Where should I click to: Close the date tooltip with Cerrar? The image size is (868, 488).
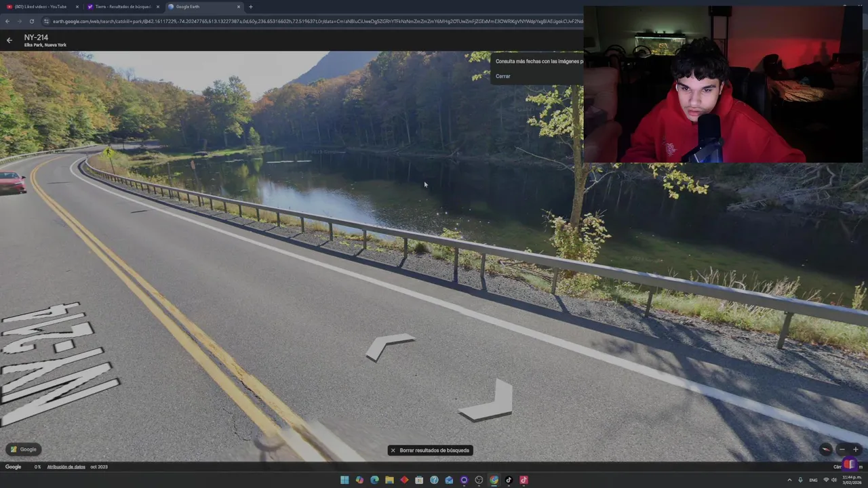[502, 76]
